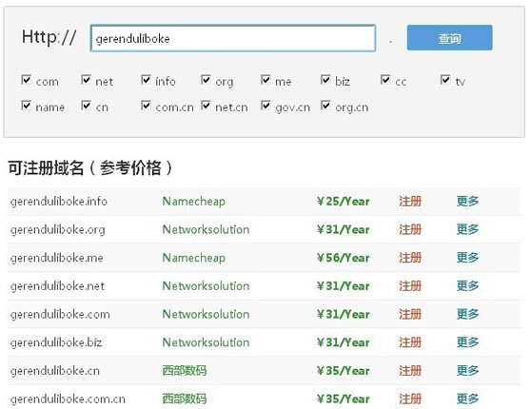Click 注册 for gerenduliboke.com
The width and height of the screenshot is (532, 409).
tap(410, 315)
